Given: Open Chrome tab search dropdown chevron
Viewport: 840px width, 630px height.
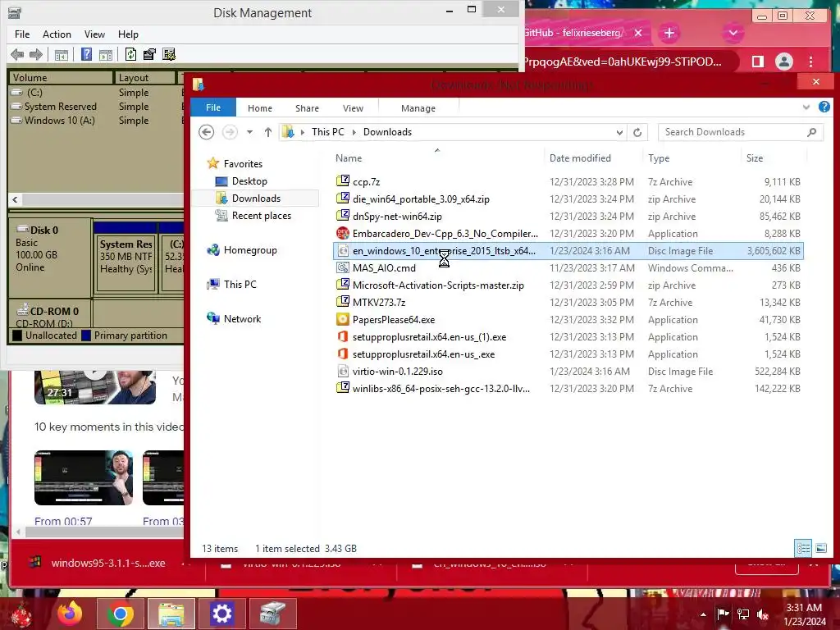Looking at the screenshot, I should 733,33.
